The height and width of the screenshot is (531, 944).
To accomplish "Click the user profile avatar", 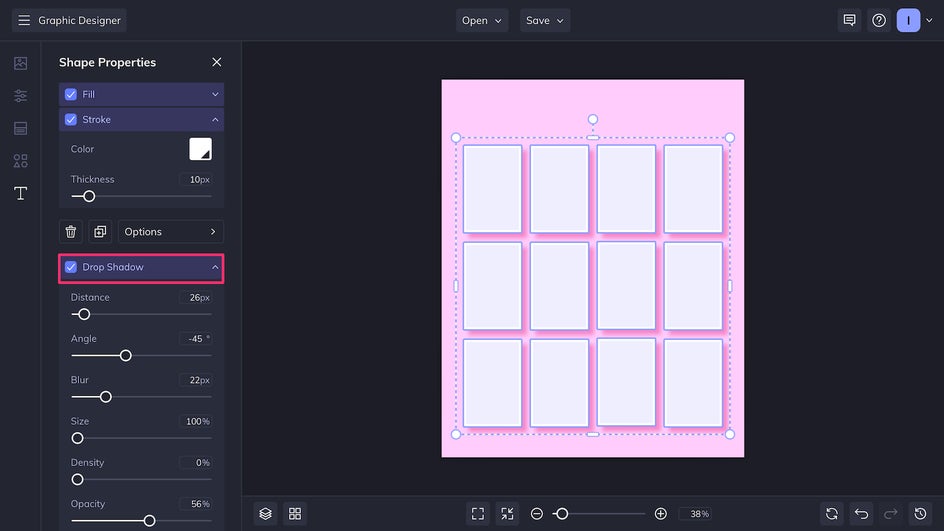I will (908, 20).
